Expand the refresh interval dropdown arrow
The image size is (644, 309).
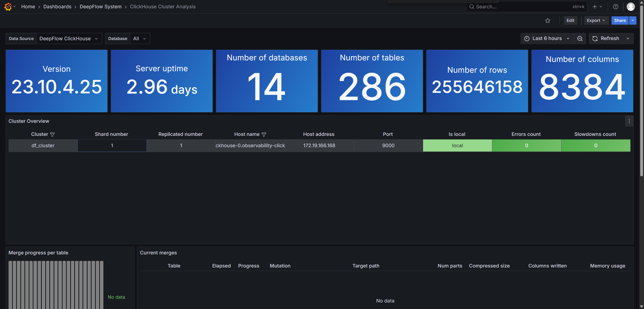[628, 38]
